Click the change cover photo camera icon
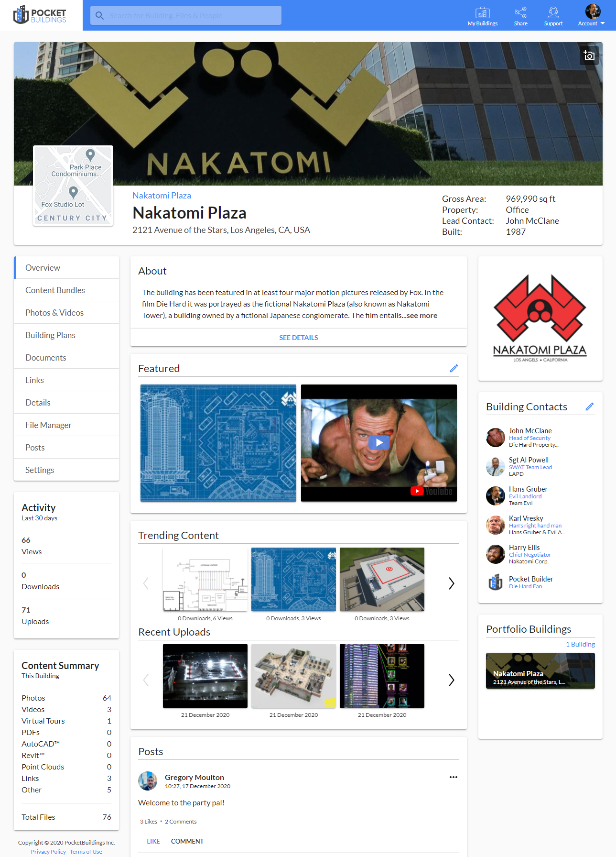616x857 pixels. pyautogui.click(x=589, y=55)
